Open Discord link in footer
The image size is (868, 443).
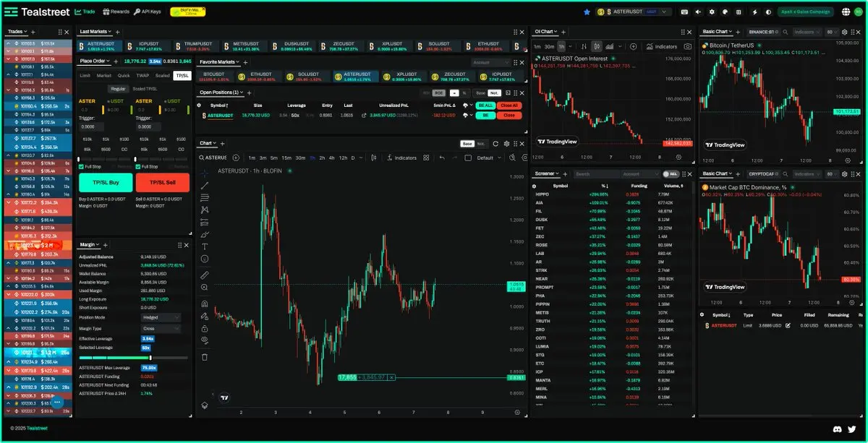coord(836,429)
